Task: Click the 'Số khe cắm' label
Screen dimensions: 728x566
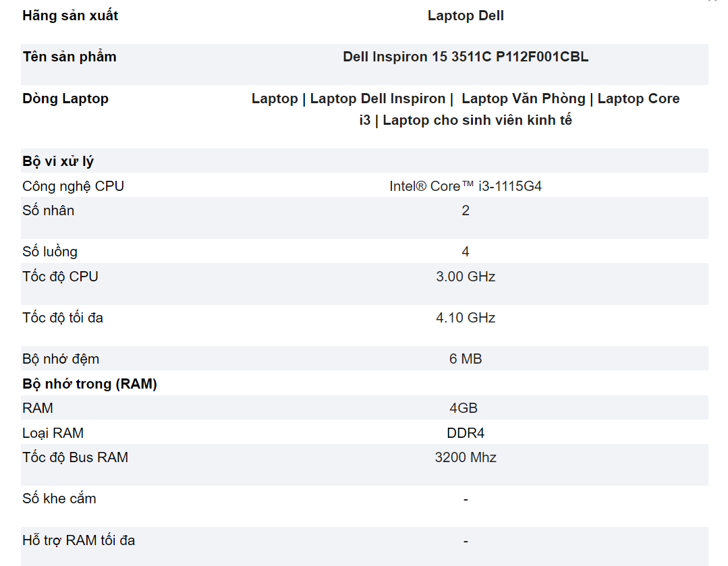Action: point(59,499)
